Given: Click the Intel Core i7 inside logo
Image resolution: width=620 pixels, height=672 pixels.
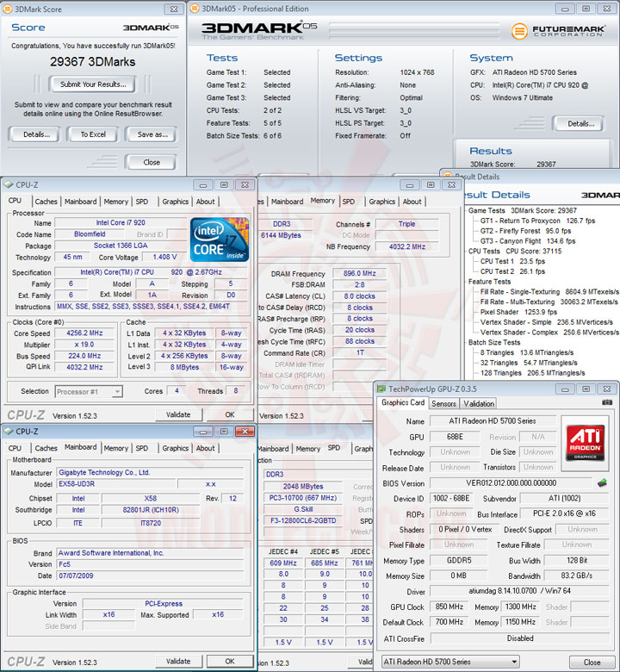Looking at the screenshot, I should click(220, 240).
